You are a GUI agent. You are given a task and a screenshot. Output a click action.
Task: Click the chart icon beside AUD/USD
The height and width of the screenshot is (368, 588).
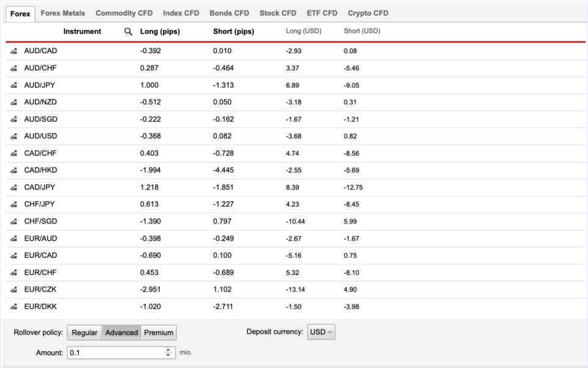point(13,136)
